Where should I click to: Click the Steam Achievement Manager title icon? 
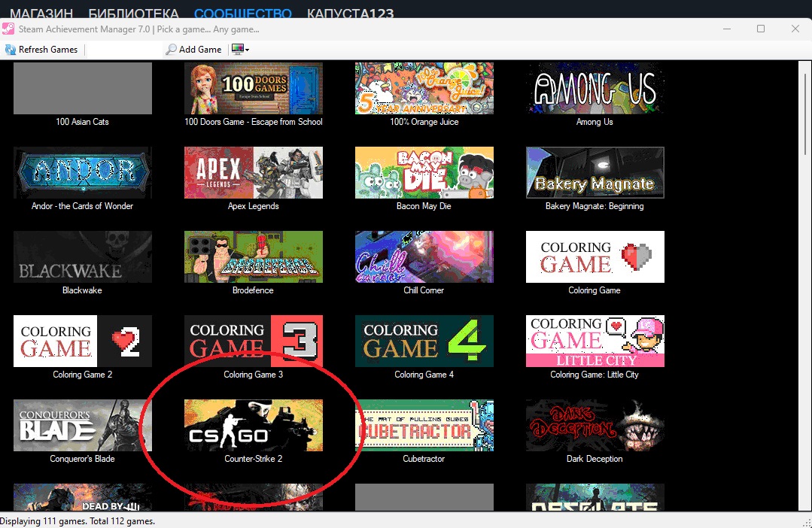tap(8, 29)
